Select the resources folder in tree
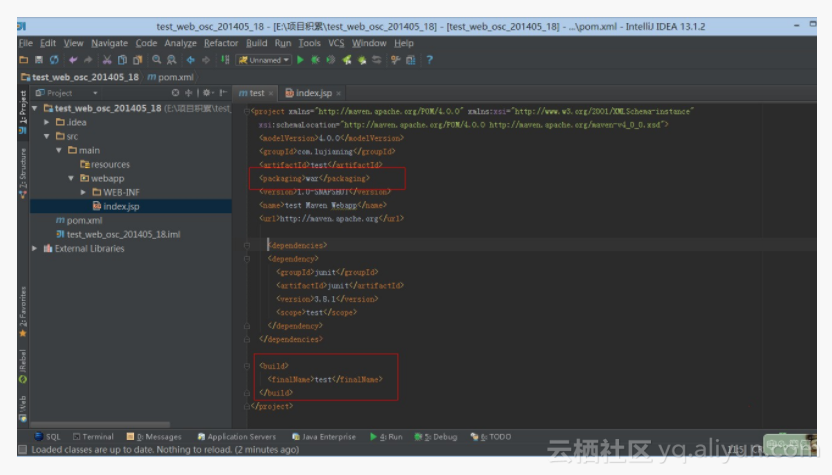Image resolution: width=832 pixels, height=475 pixels. 105,165
